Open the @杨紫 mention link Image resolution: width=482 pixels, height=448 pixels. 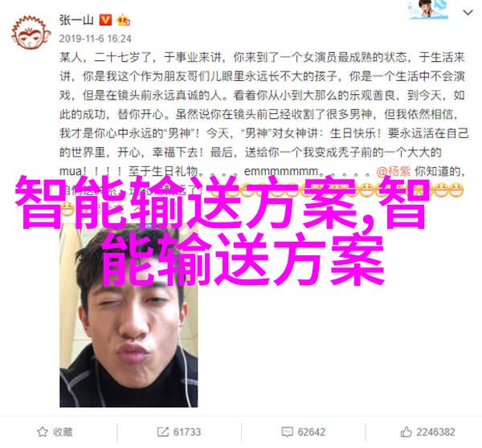point(394,172)
